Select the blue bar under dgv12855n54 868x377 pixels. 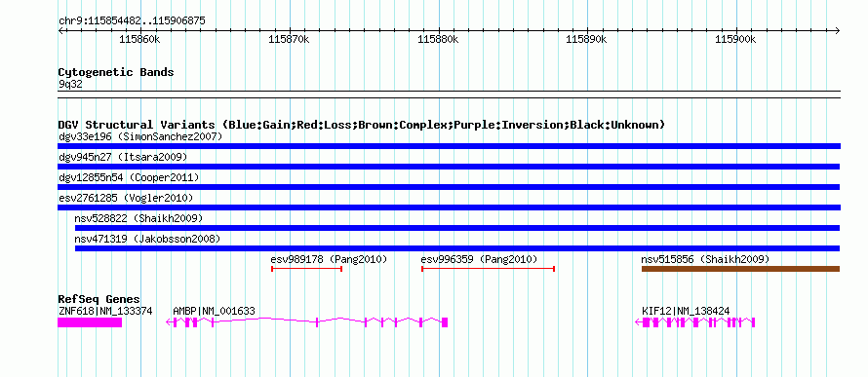pos(449,187)
